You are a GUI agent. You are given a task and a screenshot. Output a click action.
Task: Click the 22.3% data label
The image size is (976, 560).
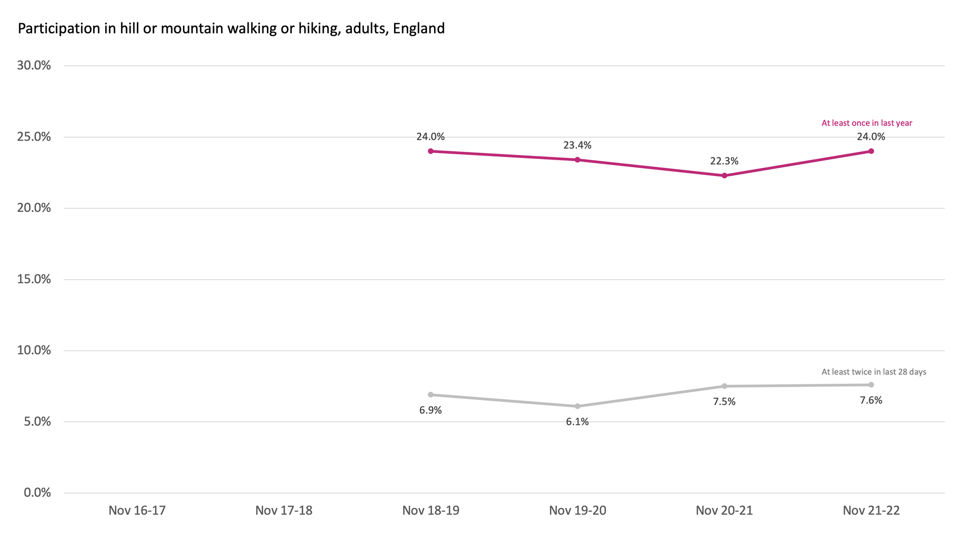[724, 161]
